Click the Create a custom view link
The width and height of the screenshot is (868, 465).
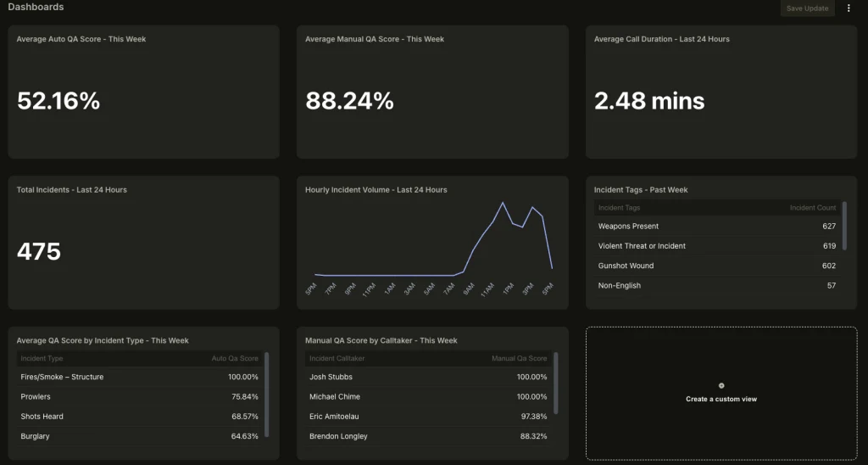(721, 399)
